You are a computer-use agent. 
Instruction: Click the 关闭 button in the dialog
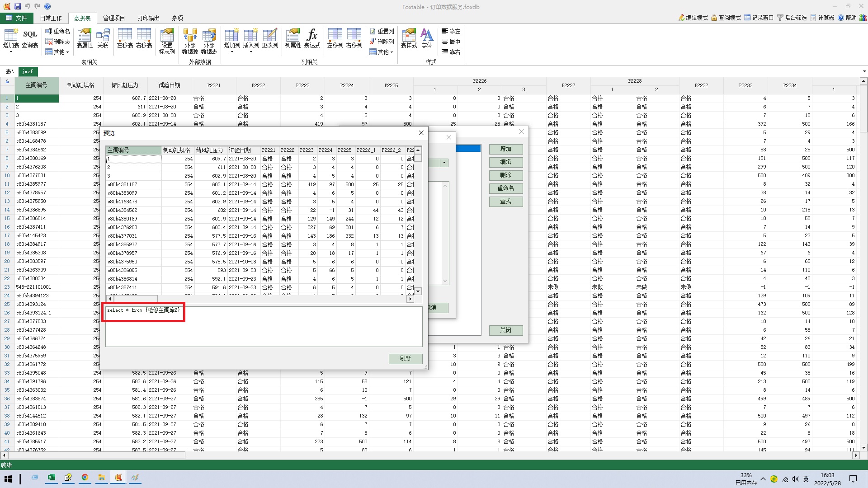(x=506, y=330)
